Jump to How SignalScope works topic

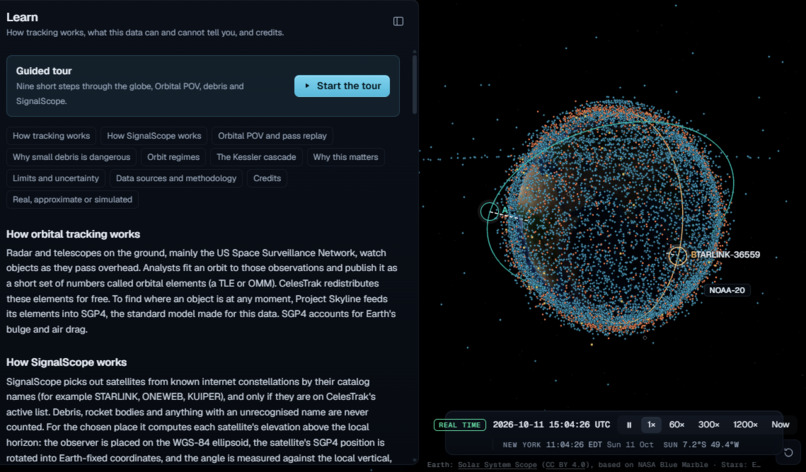[x=154, y=136]
